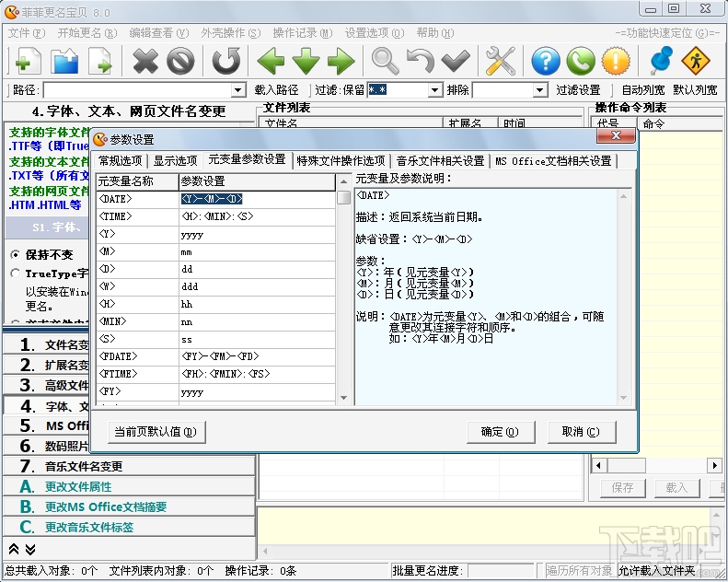Click the blue question mark help icon

click(x=546, y=61)
